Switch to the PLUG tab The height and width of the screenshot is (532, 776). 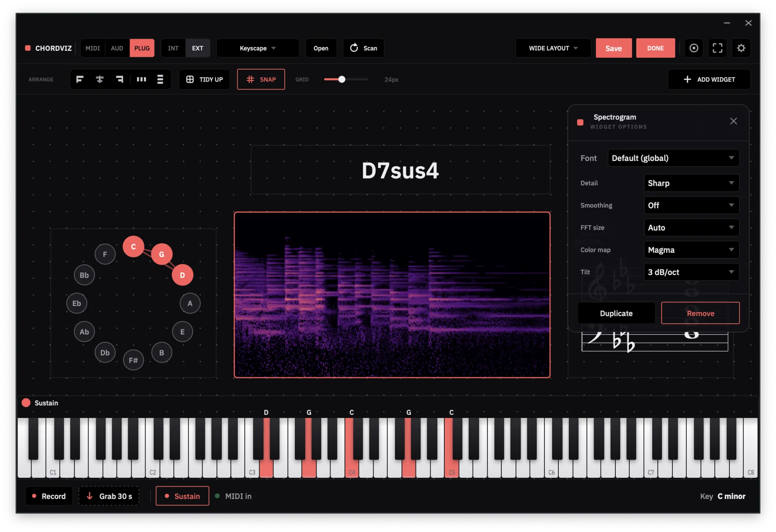[142, 48]
